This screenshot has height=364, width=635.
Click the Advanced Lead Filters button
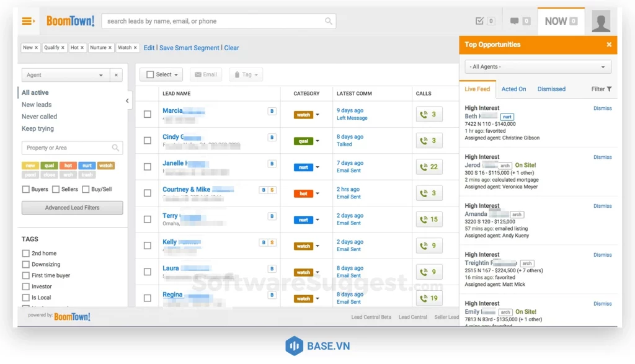point(72,208)
